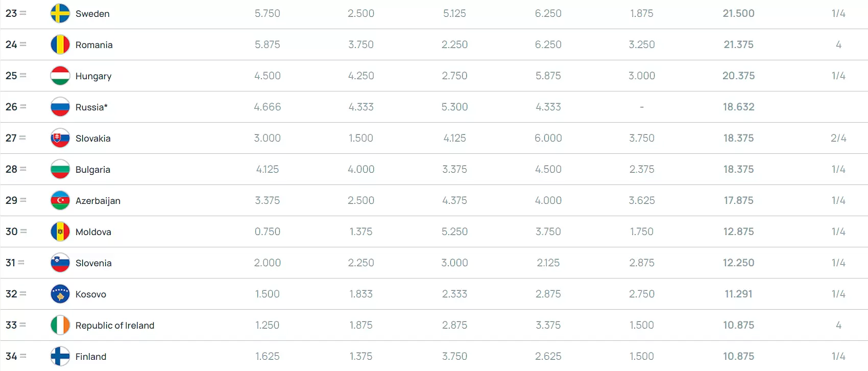Open the Bulgaria country link
Viewport: 868px width, 371px height.
[93, 170]
